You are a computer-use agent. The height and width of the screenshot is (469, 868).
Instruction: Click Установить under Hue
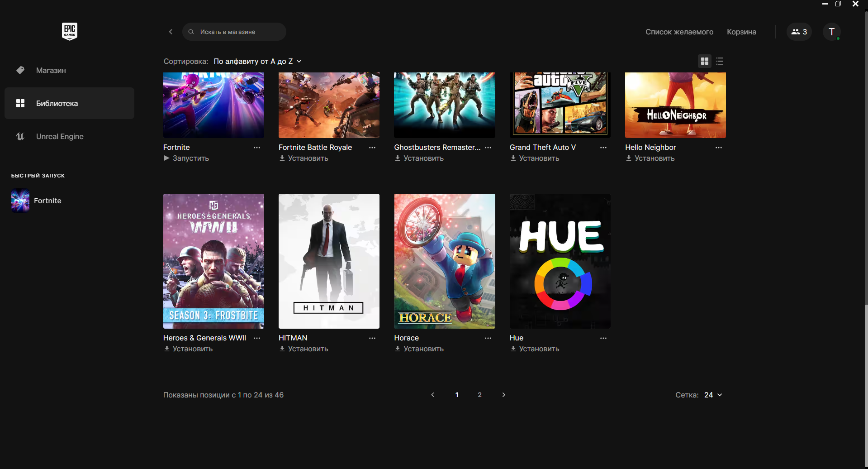(x=535, y=349)
